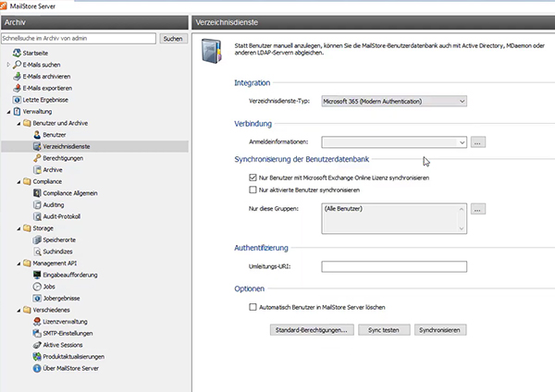Click the Produktaktualisierungen icon

coord(36,356)
